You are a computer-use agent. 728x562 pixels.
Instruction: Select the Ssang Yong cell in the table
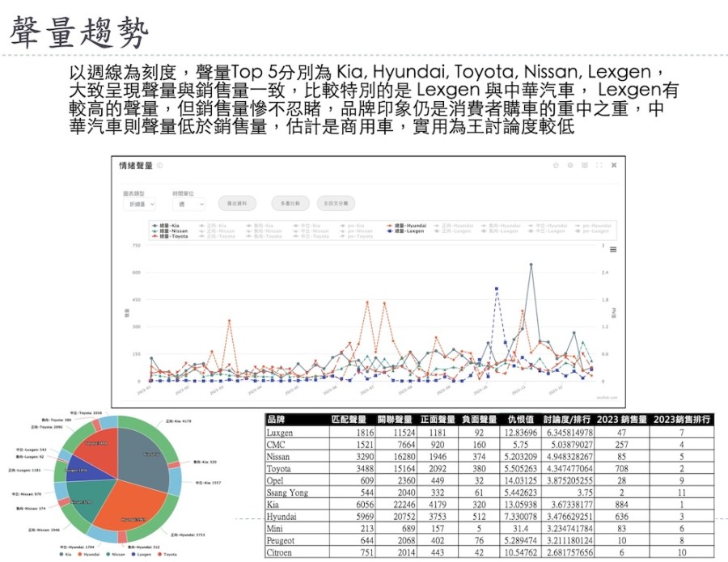pos(297,492)
